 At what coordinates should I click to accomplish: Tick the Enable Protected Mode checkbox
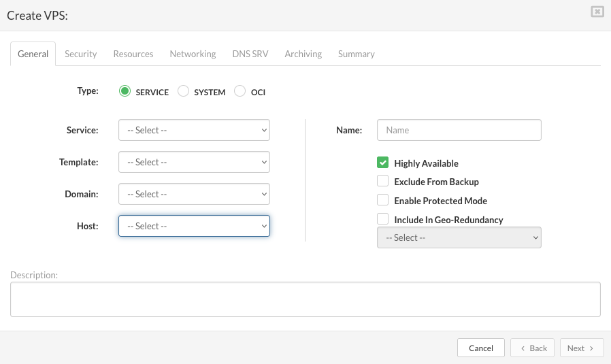[x=382, y=200]
